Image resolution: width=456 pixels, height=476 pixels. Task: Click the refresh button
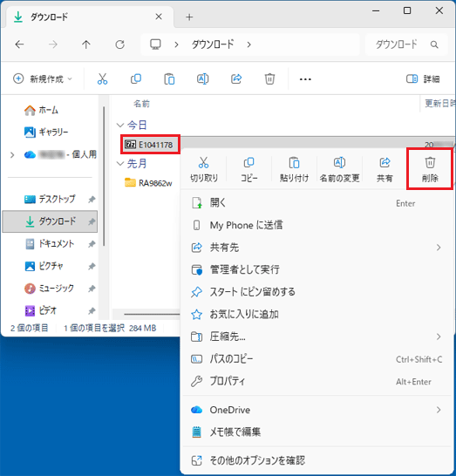120,44
